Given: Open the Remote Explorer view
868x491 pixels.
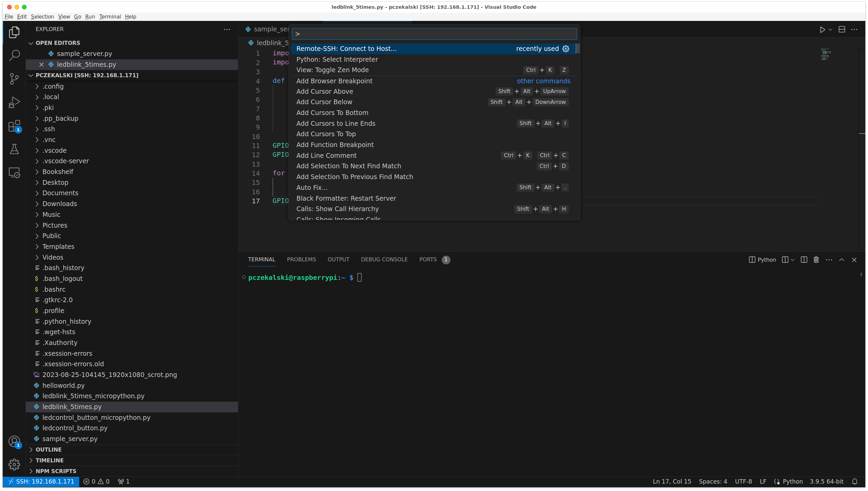Looking at the screenshot, I should [x=14, y=173].
